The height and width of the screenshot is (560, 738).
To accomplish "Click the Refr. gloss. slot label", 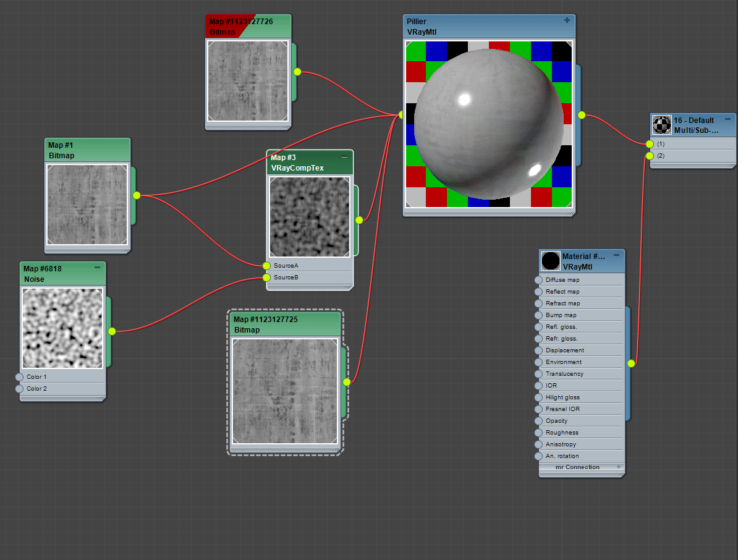I will [561, 339].
